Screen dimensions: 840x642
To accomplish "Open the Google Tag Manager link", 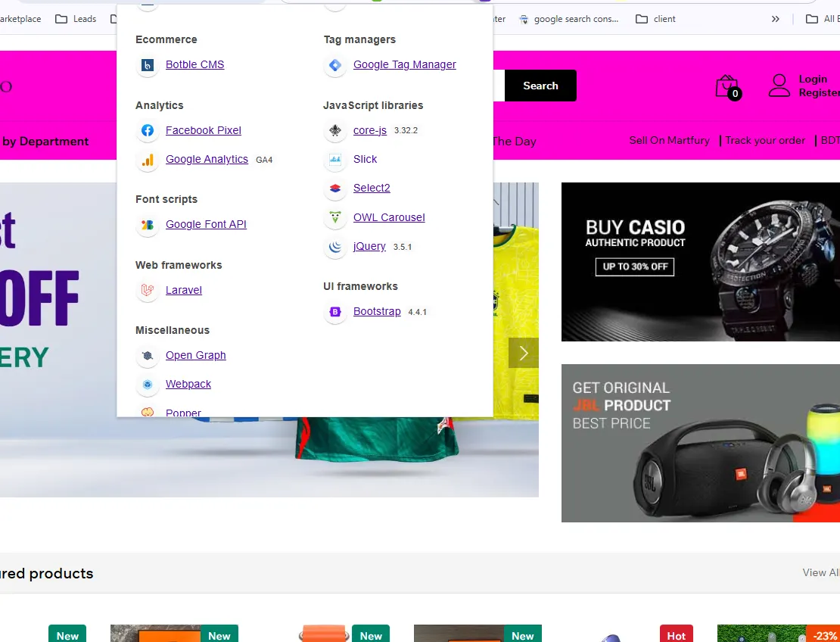I will pyautogui.click(x=405, y=64).
